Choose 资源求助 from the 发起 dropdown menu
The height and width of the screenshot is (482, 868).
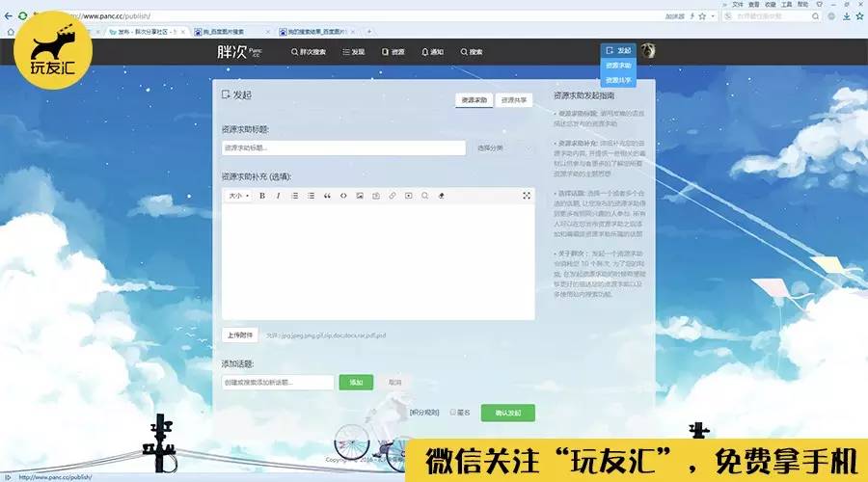(x=618, y=66)
